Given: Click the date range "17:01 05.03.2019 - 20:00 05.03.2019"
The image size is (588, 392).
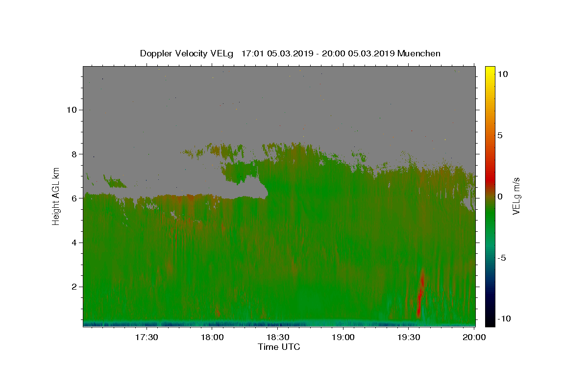Looking at the screenshot, I should point(318,53).
